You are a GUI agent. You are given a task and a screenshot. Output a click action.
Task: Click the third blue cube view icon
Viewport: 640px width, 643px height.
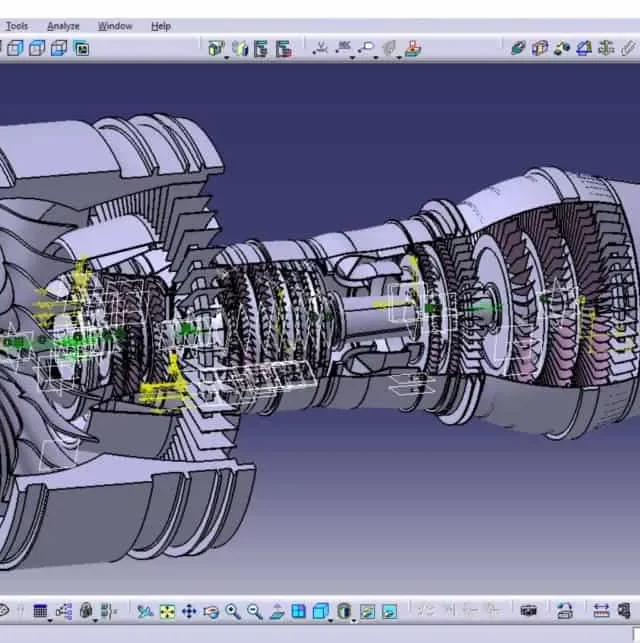(59, 48)
